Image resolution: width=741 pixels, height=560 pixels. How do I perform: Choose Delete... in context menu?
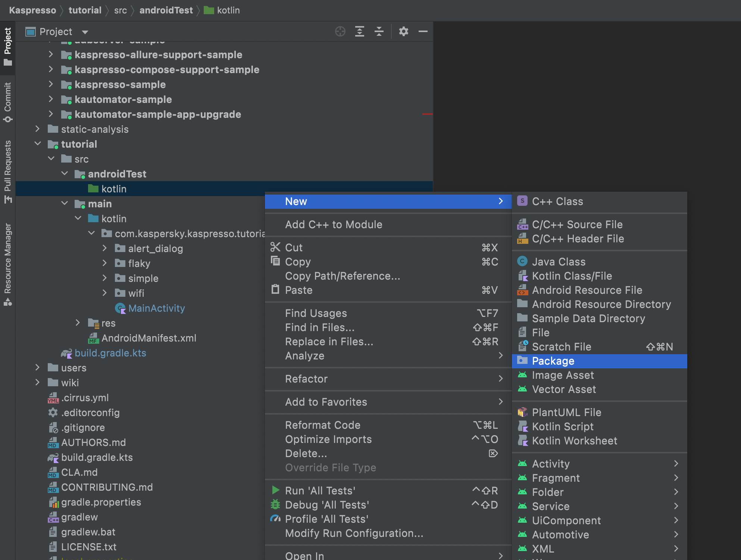pyautogui.click(x=388, y=453)
